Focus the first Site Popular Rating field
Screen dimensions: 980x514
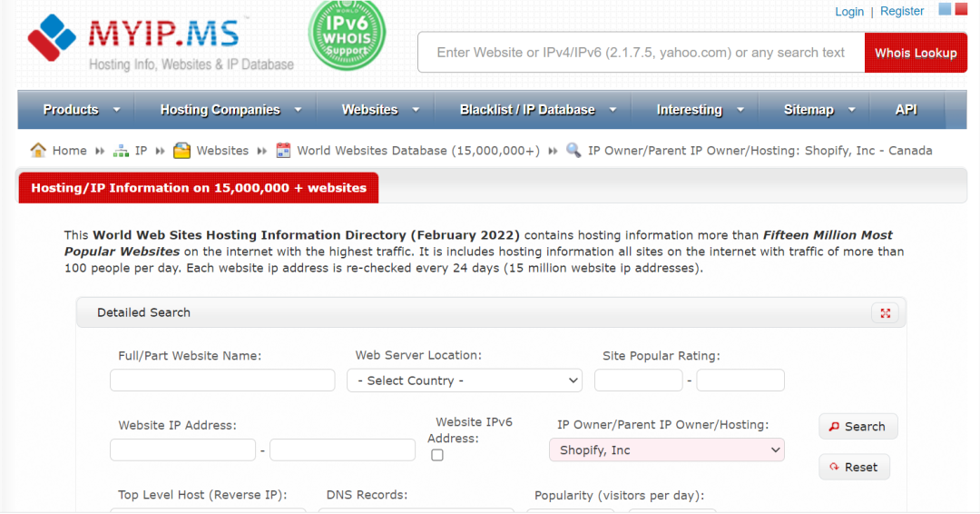point(638,381)
